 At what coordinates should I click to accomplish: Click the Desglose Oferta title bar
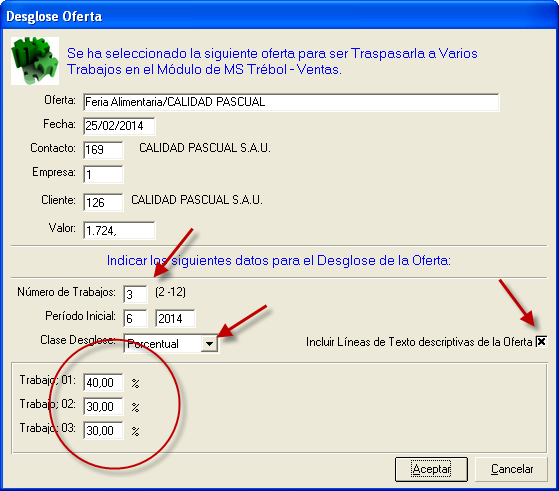pos(280,16)
